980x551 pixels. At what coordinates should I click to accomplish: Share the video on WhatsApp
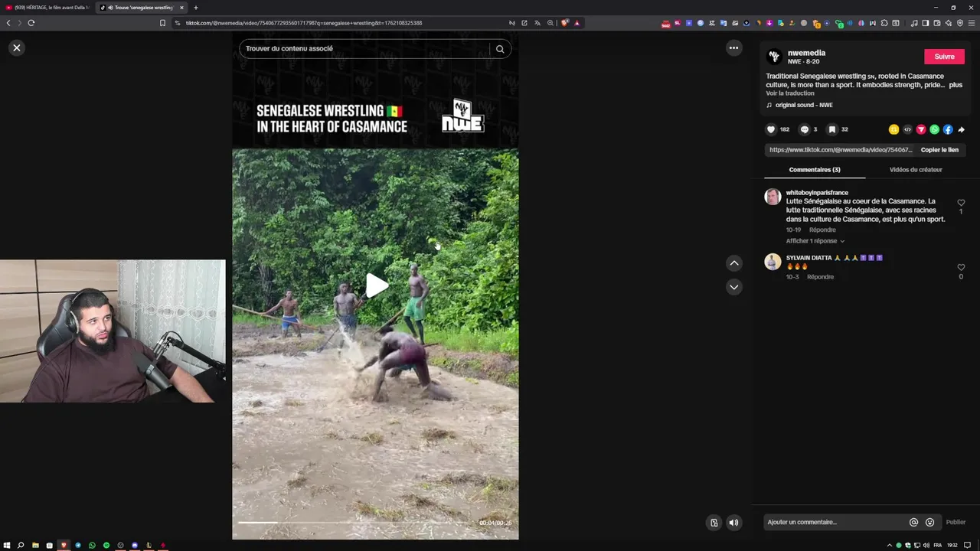[934, 129]
